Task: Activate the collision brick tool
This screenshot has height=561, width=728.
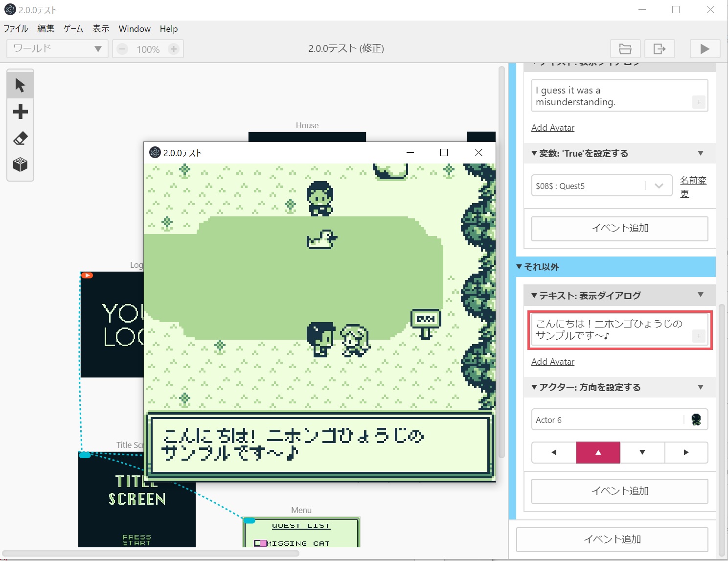Action: (x=20, y=164)
